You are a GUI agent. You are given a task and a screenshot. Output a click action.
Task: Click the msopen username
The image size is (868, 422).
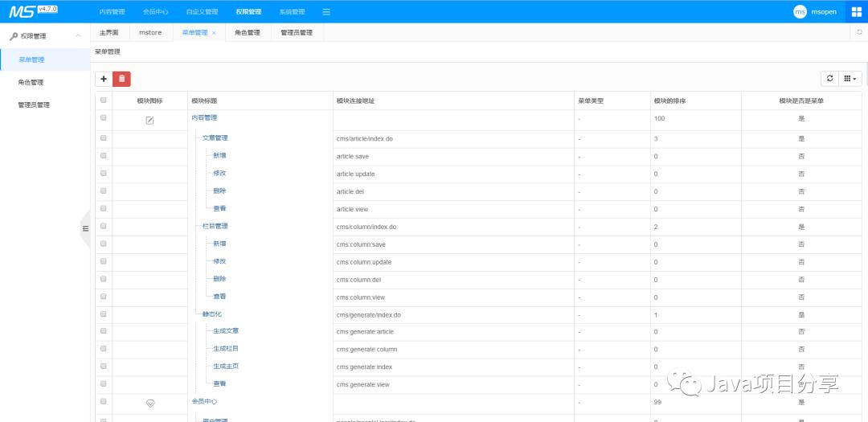coord(824,11)
